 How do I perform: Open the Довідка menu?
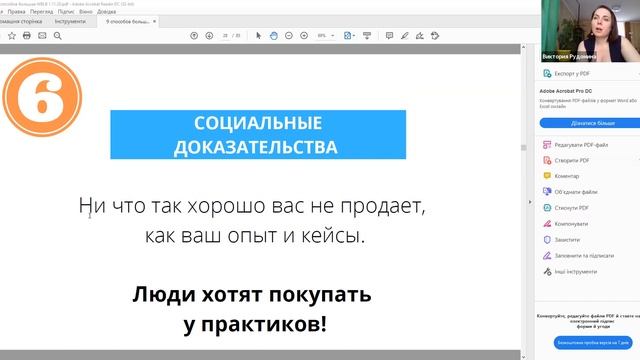[107, 12]
